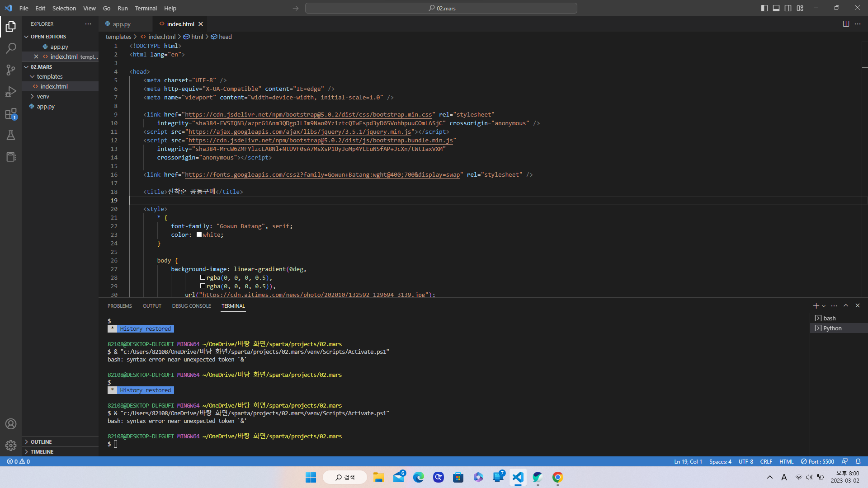Click the rgba color swatch on line 28
This screenshot has height=488, width=868.
tap(203, 277)
